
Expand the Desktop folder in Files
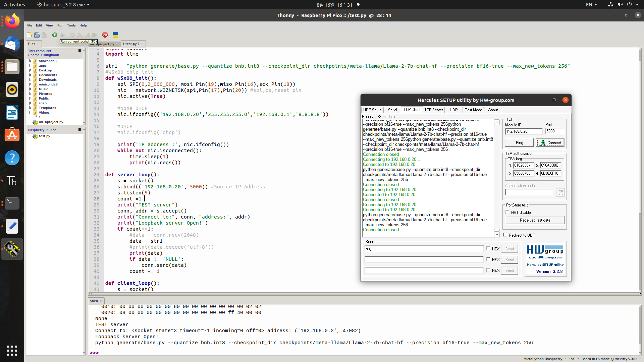tap(30, 70)
